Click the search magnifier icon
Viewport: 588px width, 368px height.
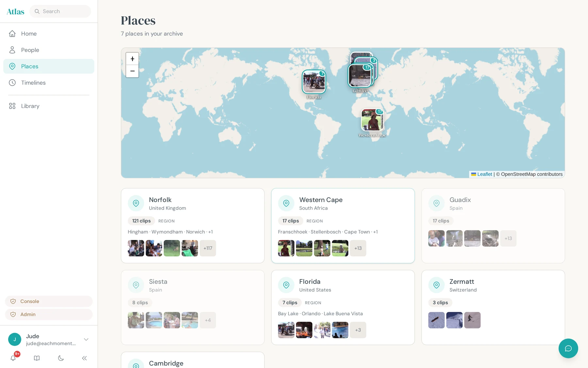(x=37, y=11)
